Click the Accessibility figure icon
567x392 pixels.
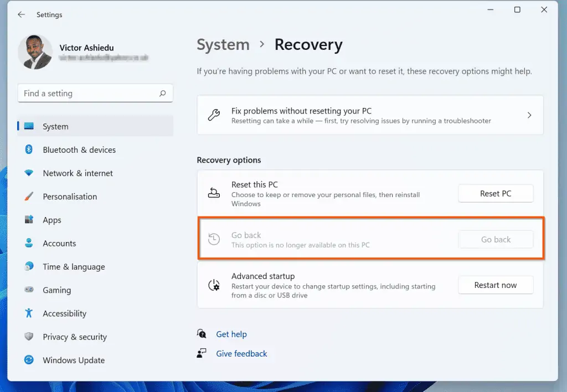click(29, 313)
